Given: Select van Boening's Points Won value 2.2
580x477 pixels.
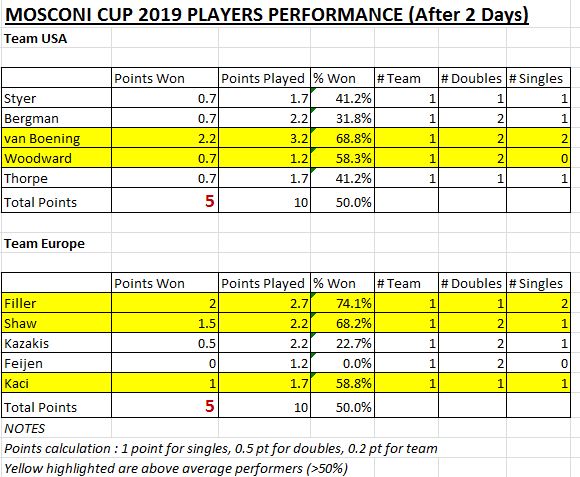Looking at the screenshot, I should coord(165,138).
